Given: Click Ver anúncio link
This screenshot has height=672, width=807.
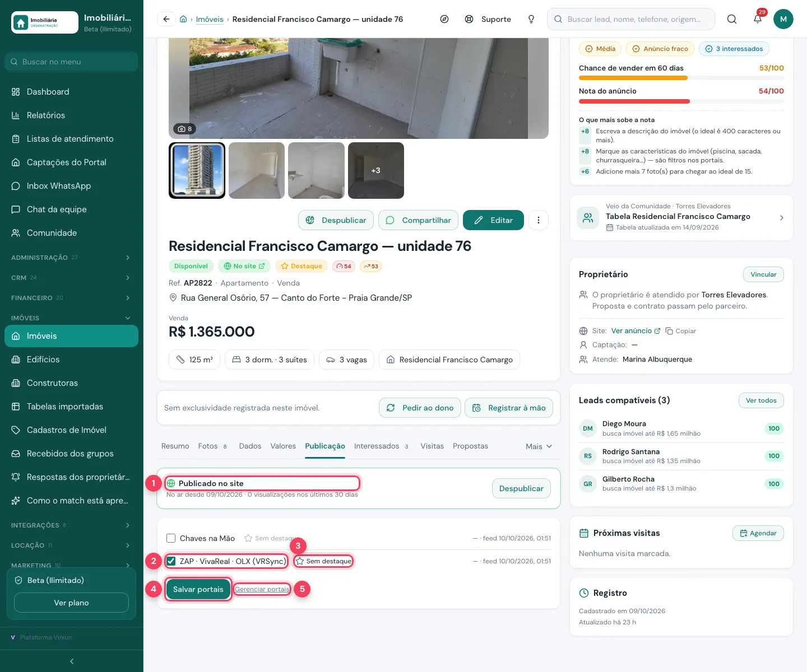Looking at the screenshot, I should tap(636, 331).
